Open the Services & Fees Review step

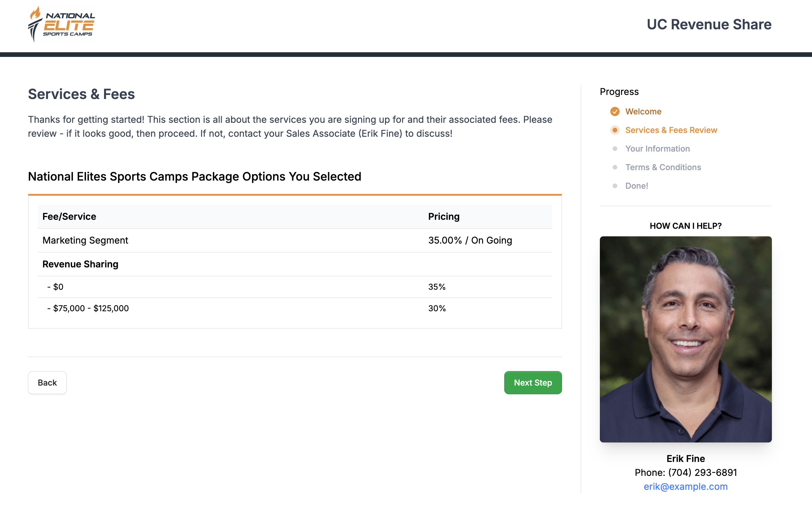pyautogui.click(x=671, y=130)
